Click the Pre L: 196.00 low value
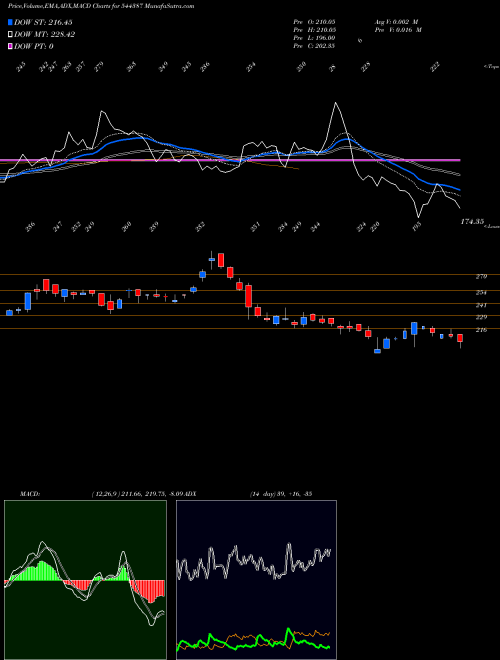This screenshot has height=660, width=500. pyautogui.click(x=314, y=38)
